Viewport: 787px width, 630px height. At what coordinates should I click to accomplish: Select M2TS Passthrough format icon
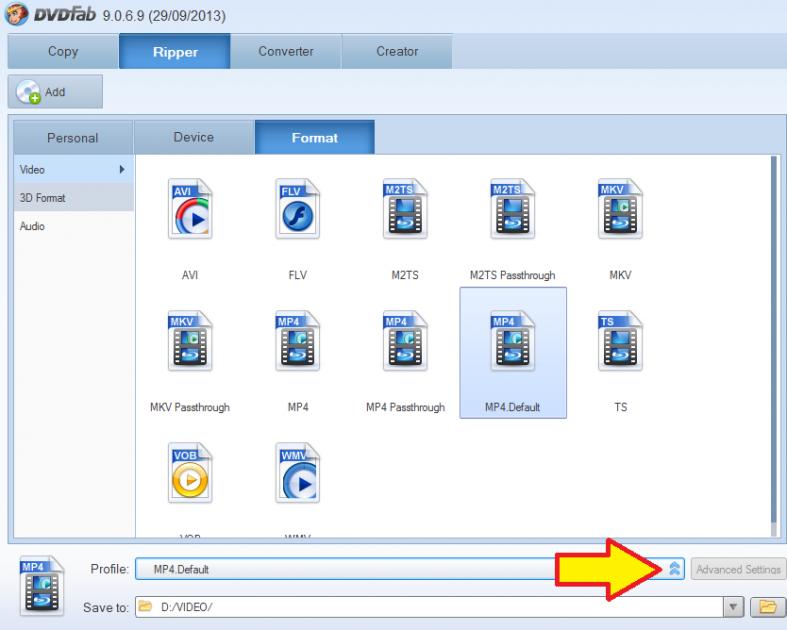click(x=512, y=208)
